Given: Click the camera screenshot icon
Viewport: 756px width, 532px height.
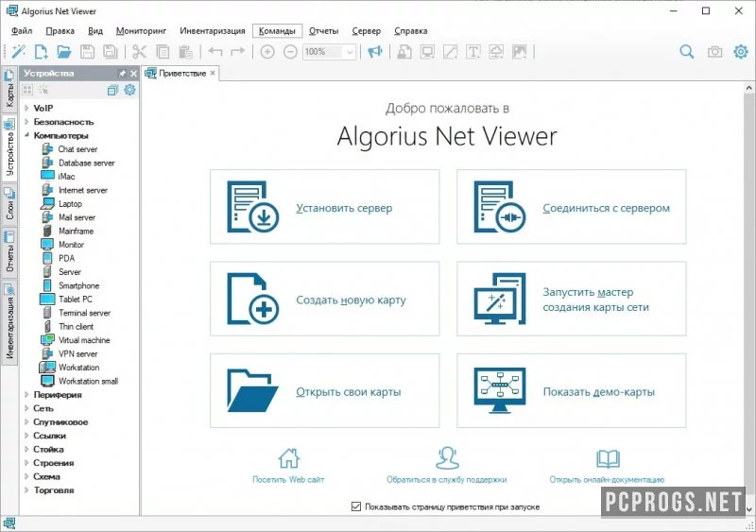Looking at the screenshot, I should [x=714, y=52].
